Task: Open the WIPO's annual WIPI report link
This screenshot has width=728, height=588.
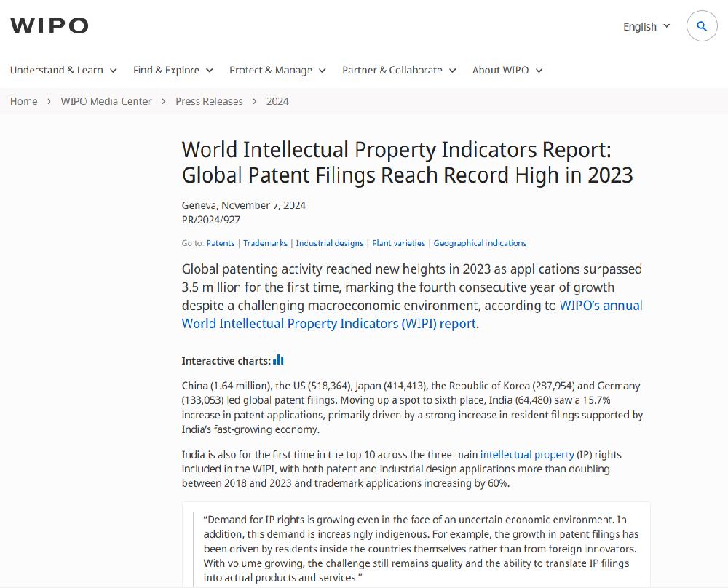Action: tap(412, 314)
